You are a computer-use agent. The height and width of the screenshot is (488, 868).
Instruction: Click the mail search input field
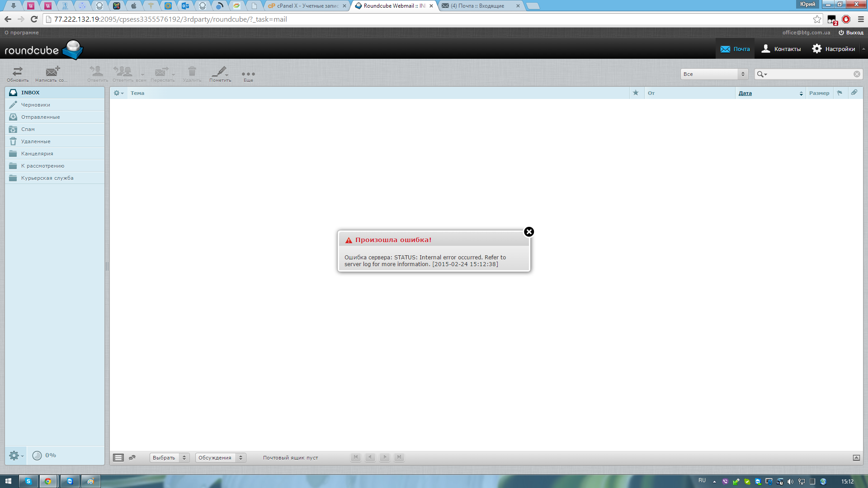810,74
